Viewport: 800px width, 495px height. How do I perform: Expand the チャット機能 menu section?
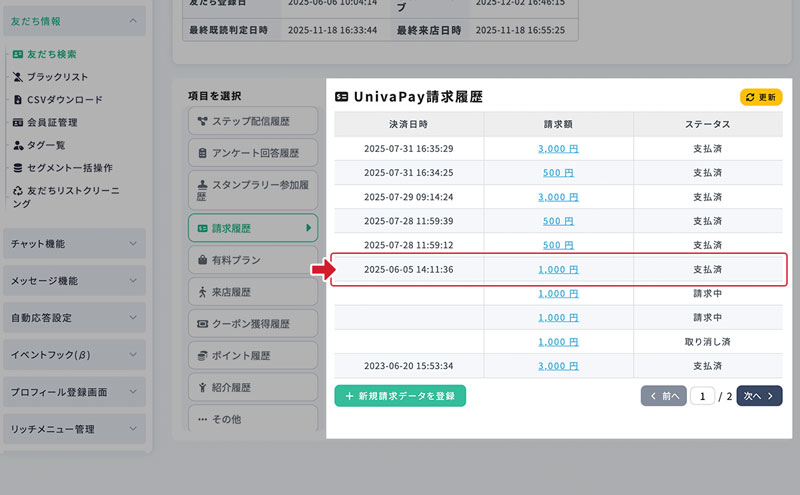click(132, 243)
